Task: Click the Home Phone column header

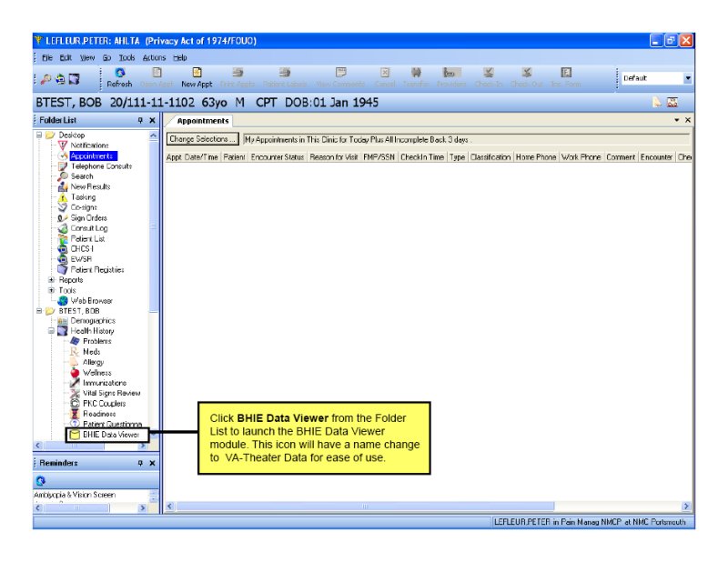Action: click(536, 157)
